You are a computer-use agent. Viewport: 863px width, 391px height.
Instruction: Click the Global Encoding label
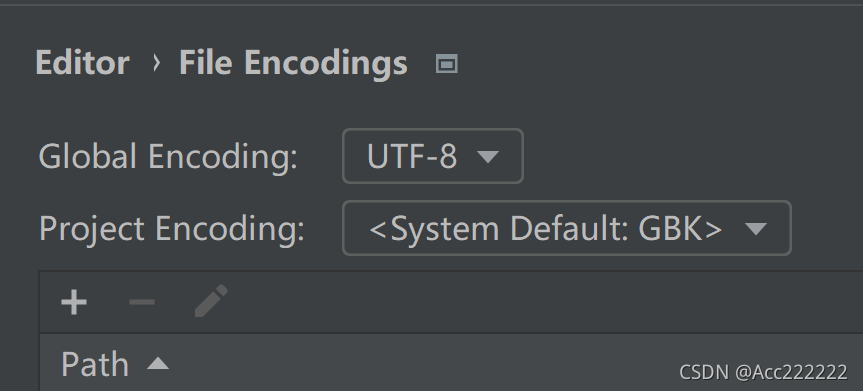click(168, 156)
